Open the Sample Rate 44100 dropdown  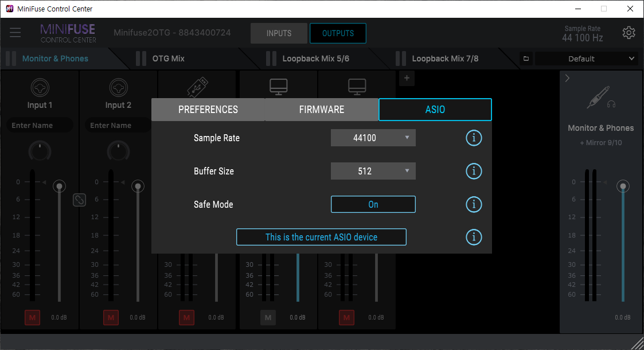coord(373,138)
